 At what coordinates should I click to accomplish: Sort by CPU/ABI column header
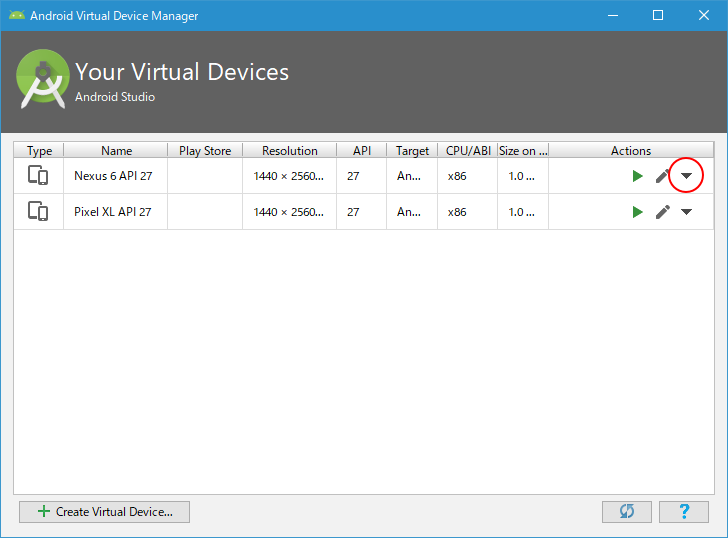point(468,150)
